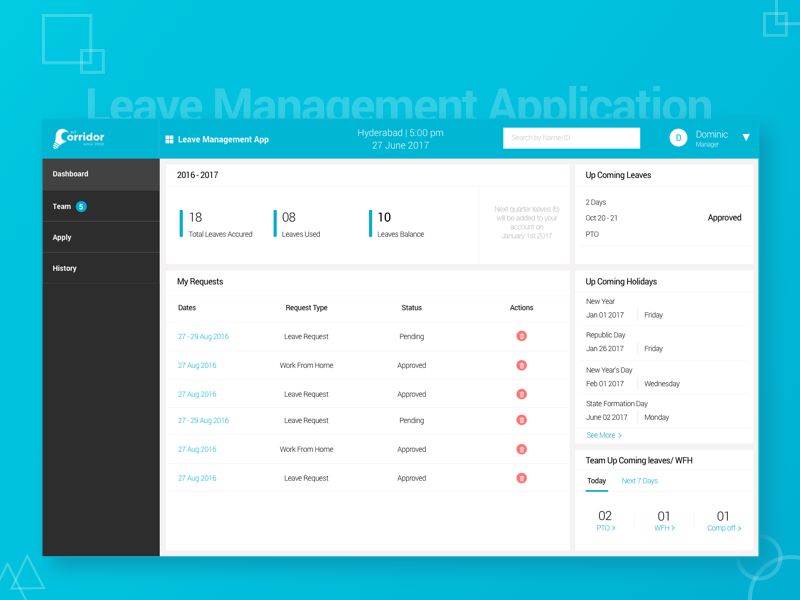This screenshot has height=600, width=800.
Task: Click the Status column header
Action: click(411, 308)
